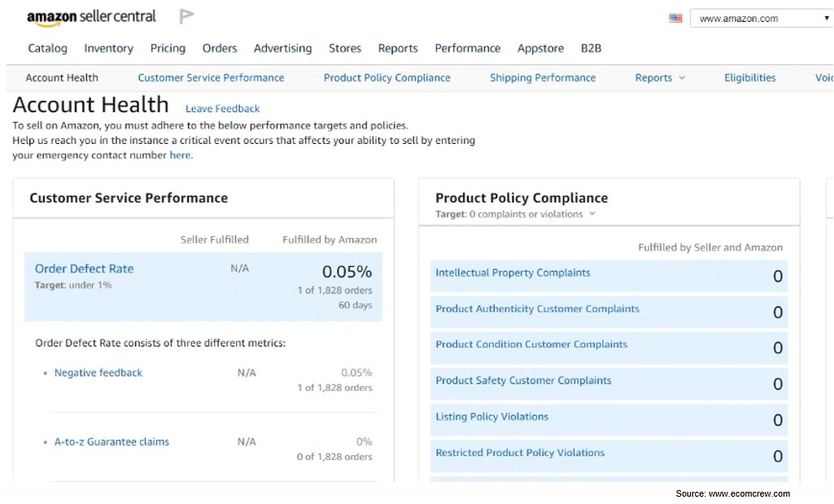Open the Performance menu

coord(468,49)
